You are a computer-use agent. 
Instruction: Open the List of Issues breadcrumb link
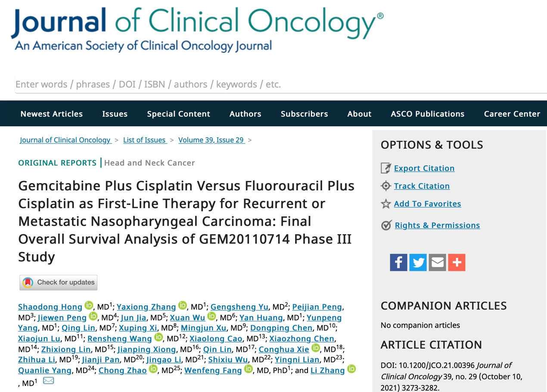(x=145, y=140)
